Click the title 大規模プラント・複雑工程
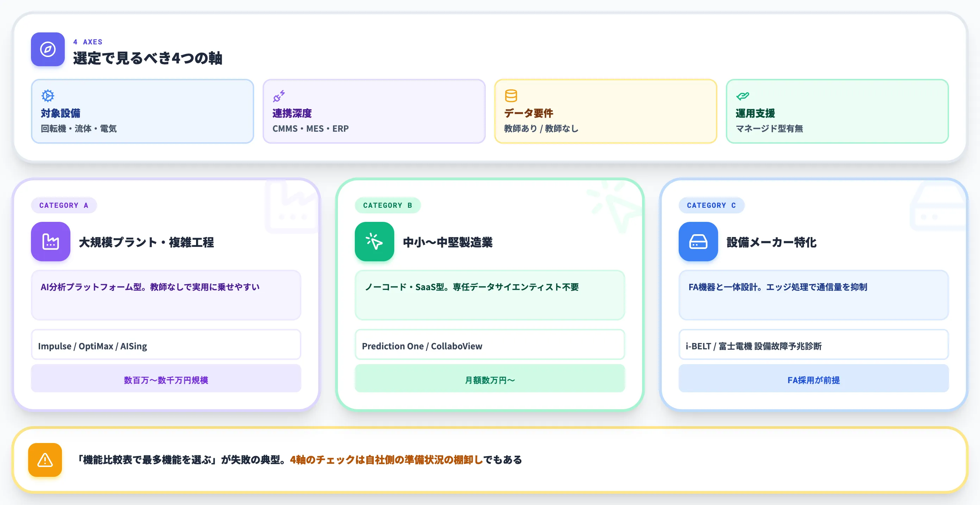 146,242
